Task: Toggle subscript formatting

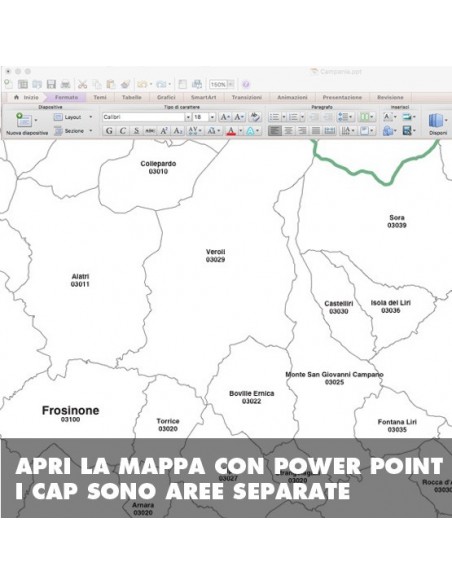Action: [178, 131]
